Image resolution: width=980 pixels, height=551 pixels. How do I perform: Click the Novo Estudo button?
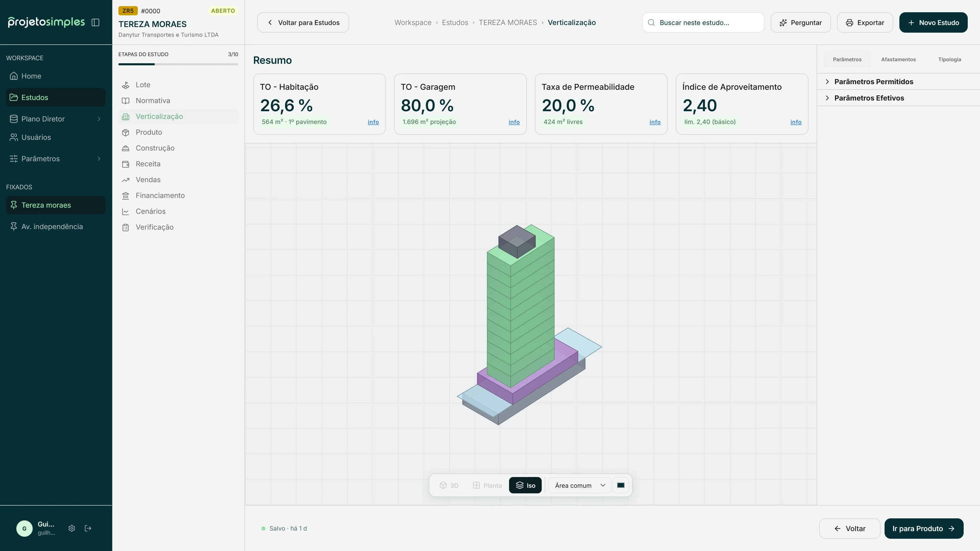click(933, 22)
